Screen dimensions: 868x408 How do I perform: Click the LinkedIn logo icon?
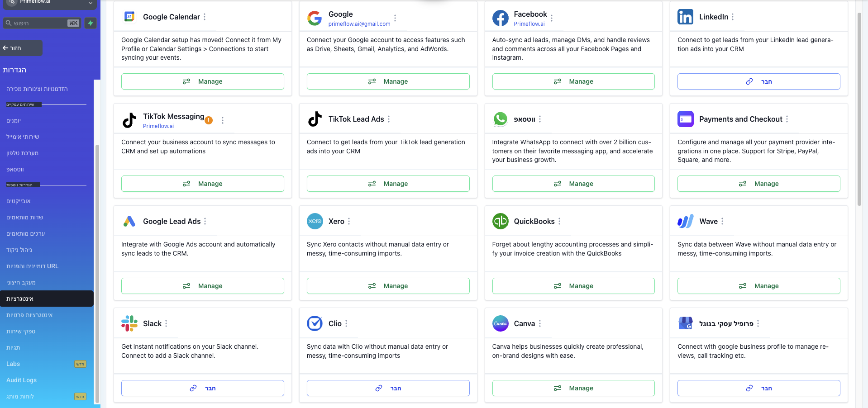tap(685, 17)
